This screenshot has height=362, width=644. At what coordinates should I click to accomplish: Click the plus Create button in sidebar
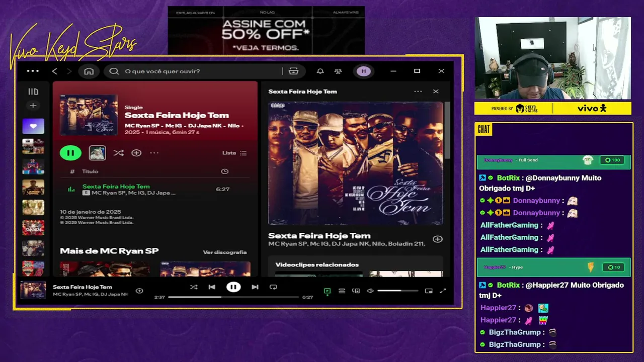pyautogui.click(x=33, y=106)
